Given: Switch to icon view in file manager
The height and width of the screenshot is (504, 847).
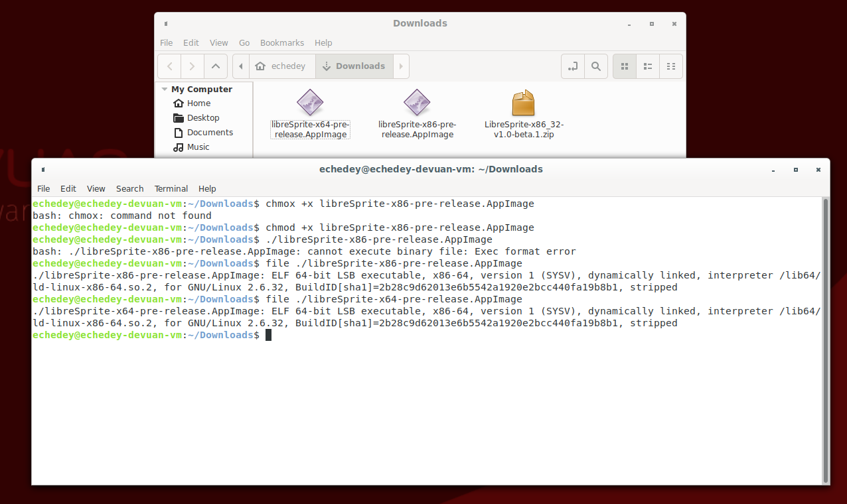Looking at the screenshot, I should pos(623,66).
